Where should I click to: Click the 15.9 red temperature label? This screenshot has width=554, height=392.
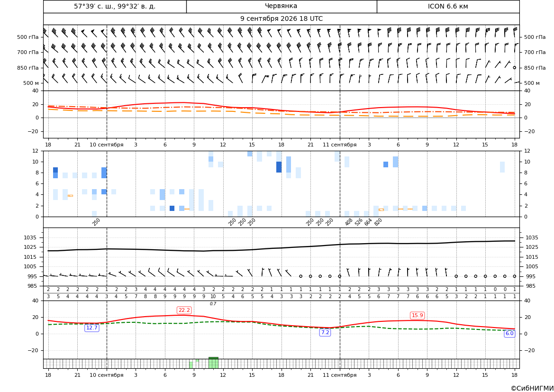pos(417,315)
